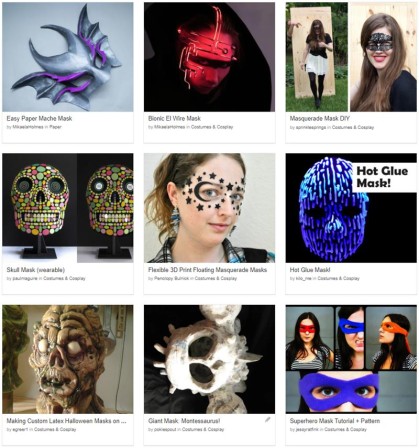
Task: Open the Paper category link
Action: (55, 127)
